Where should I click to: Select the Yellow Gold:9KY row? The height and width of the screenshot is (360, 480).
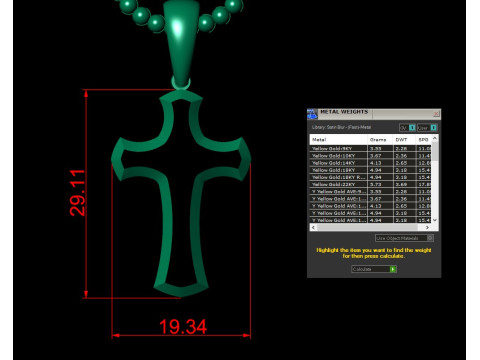click(370, 149)
